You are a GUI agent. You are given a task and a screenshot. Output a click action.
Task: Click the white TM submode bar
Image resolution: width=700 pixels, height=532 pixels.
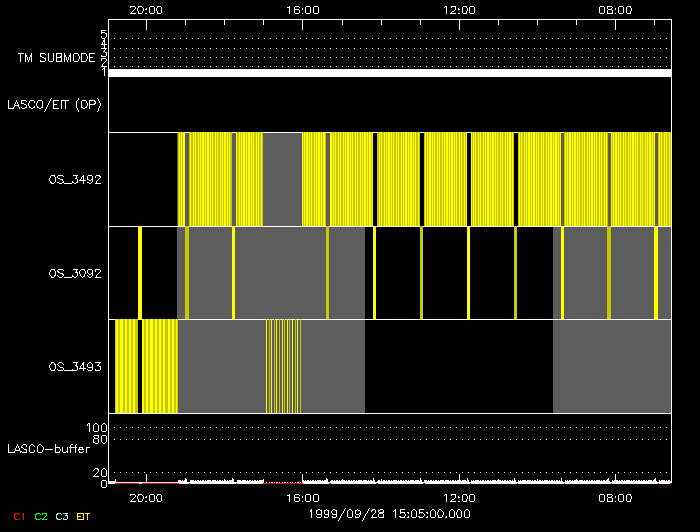pyautogui.click(x=389, y=73)
